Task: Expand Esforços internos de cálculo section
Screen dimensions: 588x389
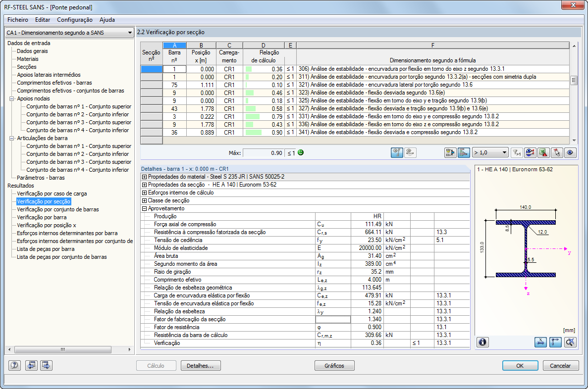Action: (144, 193)
